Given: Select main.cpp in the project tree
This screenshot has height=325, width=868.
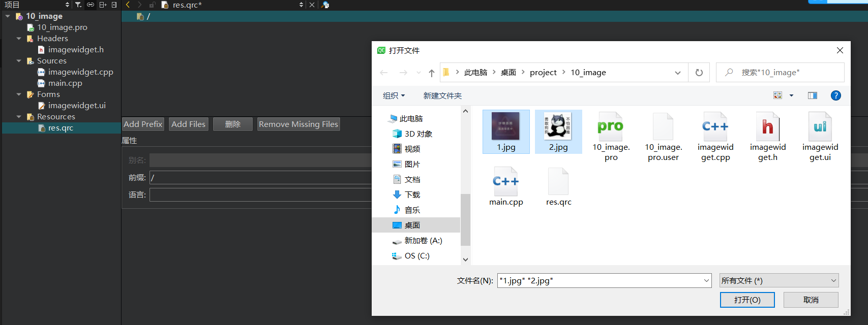Looking at the screenshot, I should (x=65, y=83).
